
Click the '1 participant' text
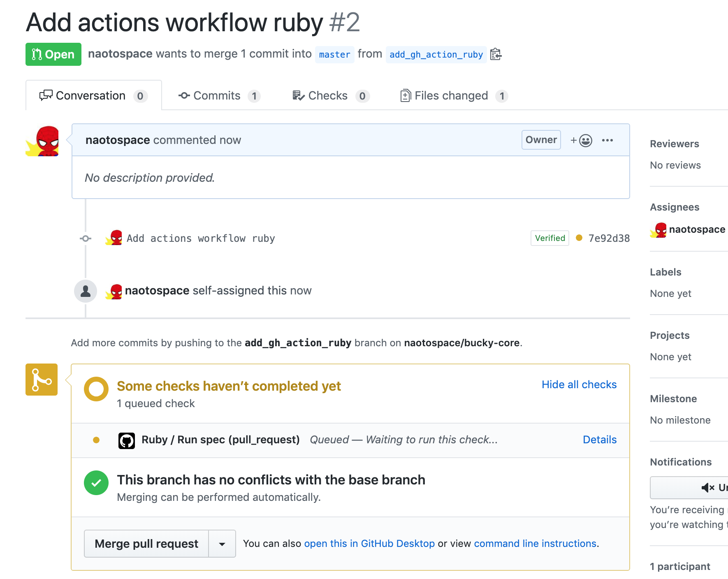[x=680, y=567]
